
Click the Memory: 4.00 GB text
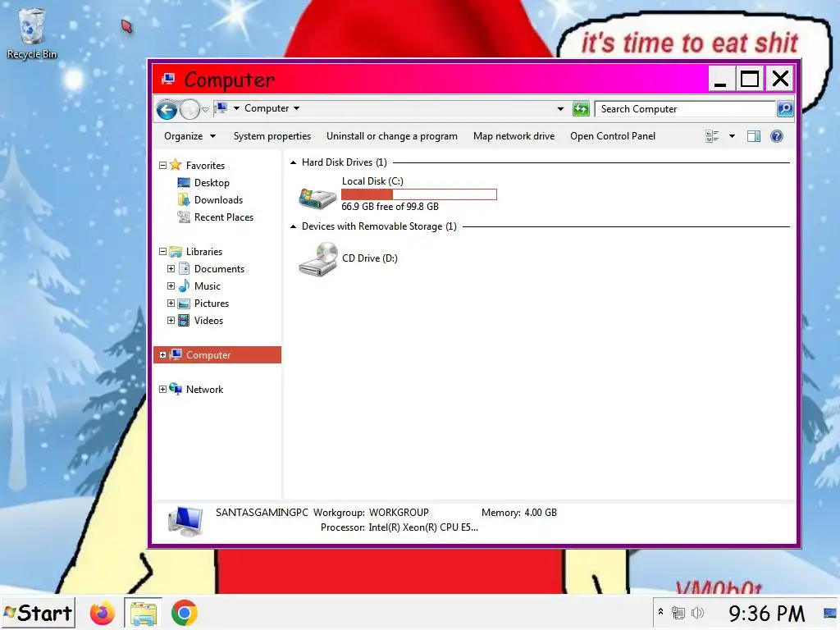[519, 513]
